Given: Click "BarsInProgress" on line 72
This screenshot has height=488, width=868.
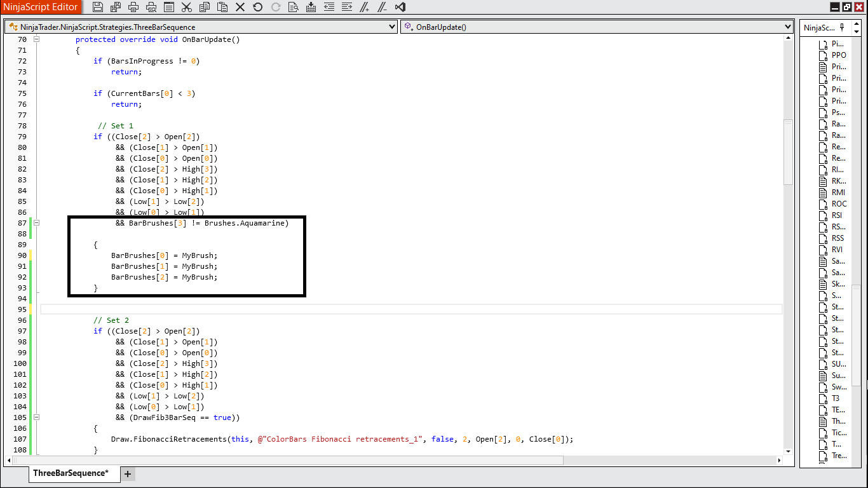Looking at the screenshot, I should (142, 61).
